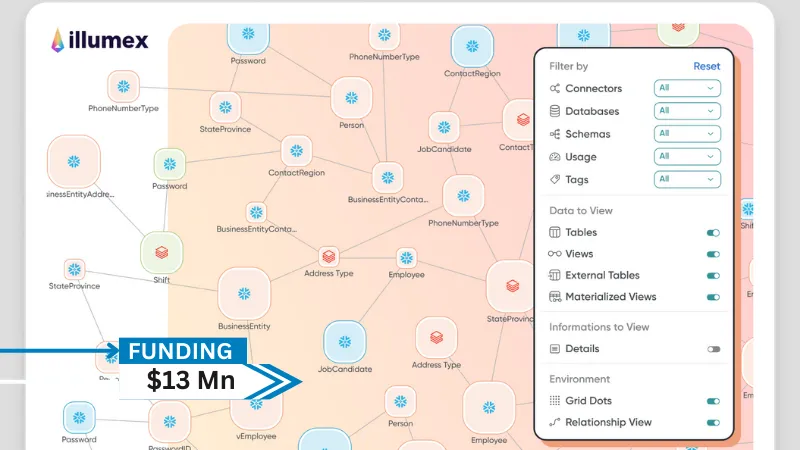This screenshot has height=450, width=800.
Task: Expand the Usage dropdown
Action: pos(687,156)
